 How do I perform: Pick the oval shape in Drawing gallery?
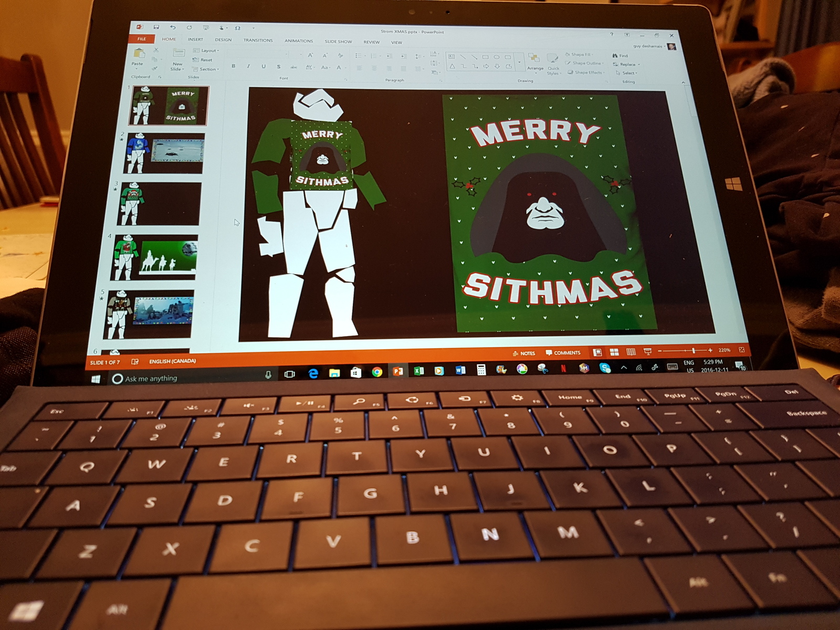[x=496, y=57]
